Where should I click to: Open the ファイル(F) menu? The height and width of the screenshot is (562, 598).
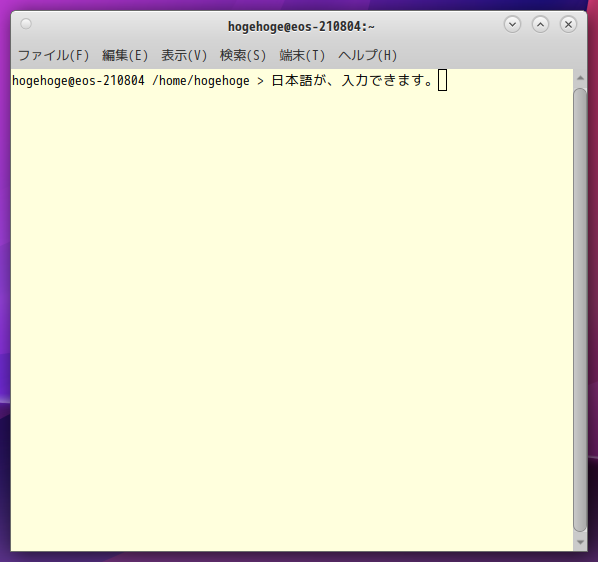tap(53, 55)
